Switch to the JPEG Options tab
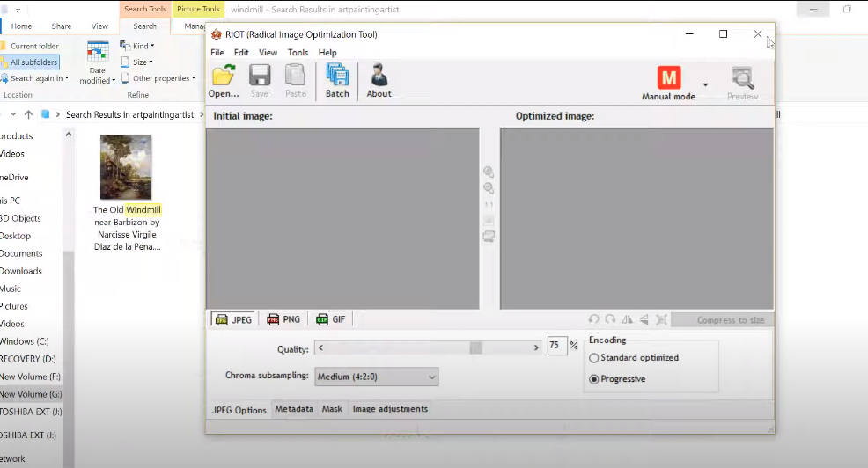The height and width of the screenshot is (468, 868). 239,410
